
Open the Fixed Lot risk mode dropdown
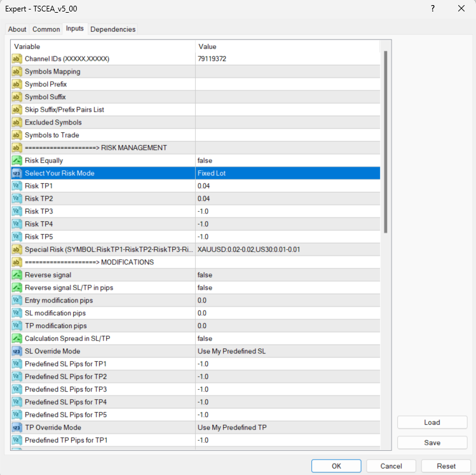287,173
